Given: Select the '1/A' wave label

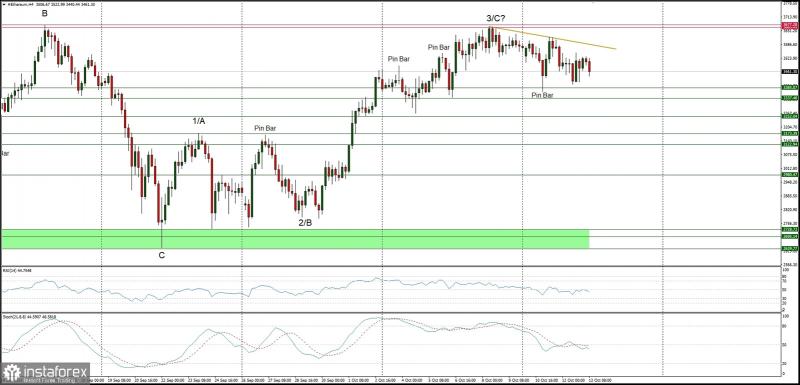Looking at the screenshot, I should click(x=198, y=121).
